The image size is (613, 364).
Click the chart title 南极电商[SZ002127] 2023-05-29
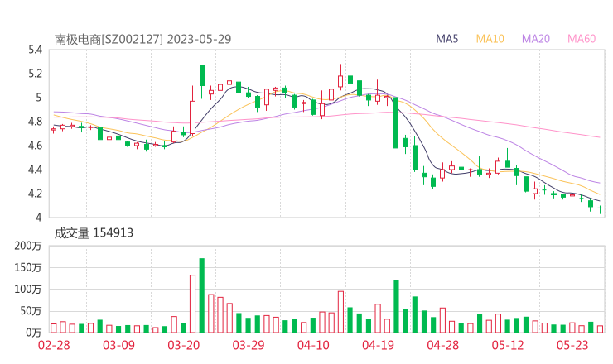click(x=142, y=39)
